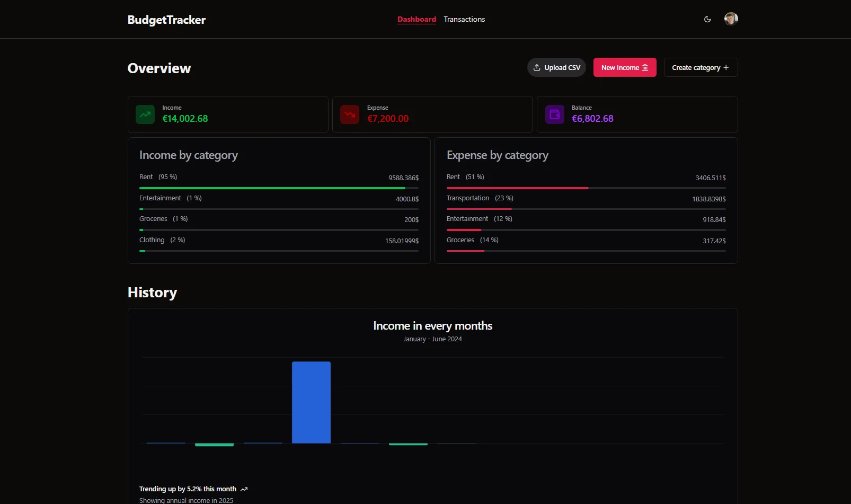Viewport: 851px width, 504px height.
Task: Click the purple Balance wallet icon
Action: click(x=555, y=114)
